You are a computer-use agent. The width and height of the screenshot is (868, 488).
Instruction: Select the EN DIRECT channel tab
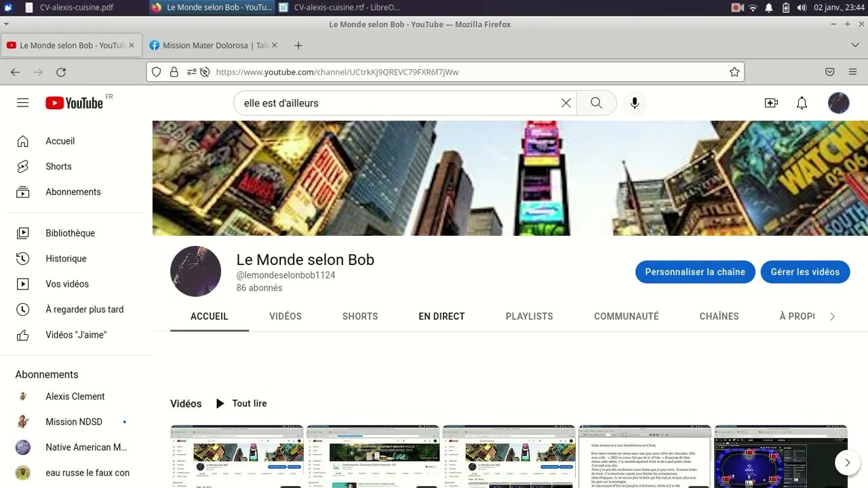point(441,317)
